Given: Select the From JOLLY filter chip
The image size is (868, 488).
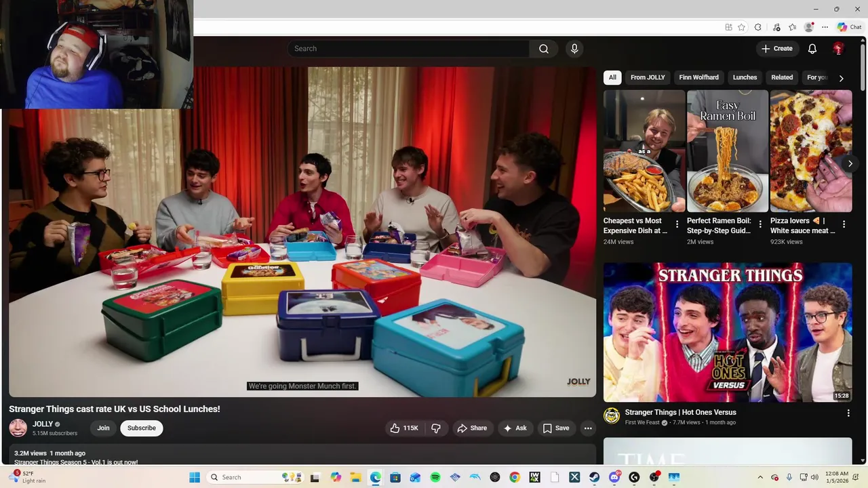Looking at the screenshot, I should (648, 77).
